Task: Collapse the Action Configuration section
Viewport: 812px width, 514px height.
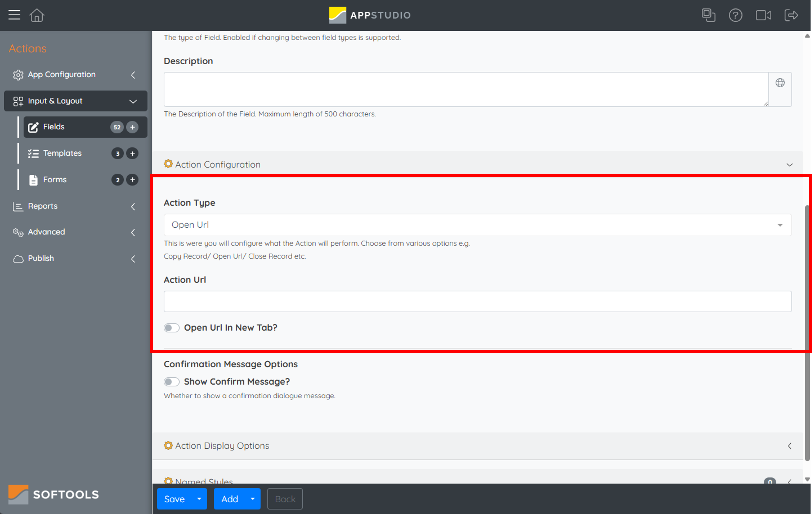Action: pos(789,164)
